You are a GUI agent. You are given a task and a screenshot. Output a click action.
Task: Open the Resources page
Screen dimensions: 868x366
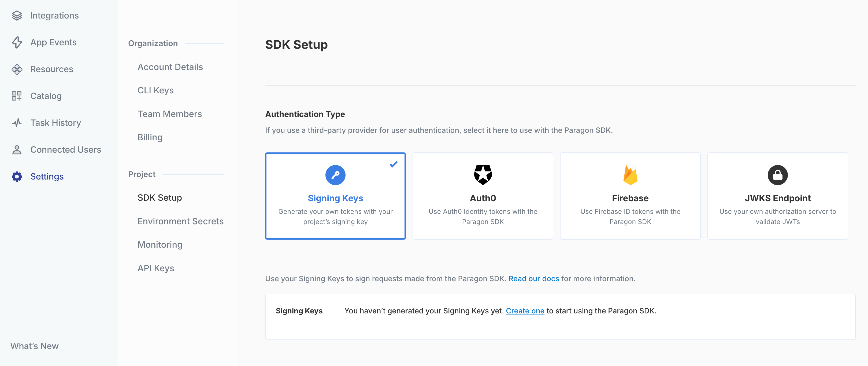51,69
